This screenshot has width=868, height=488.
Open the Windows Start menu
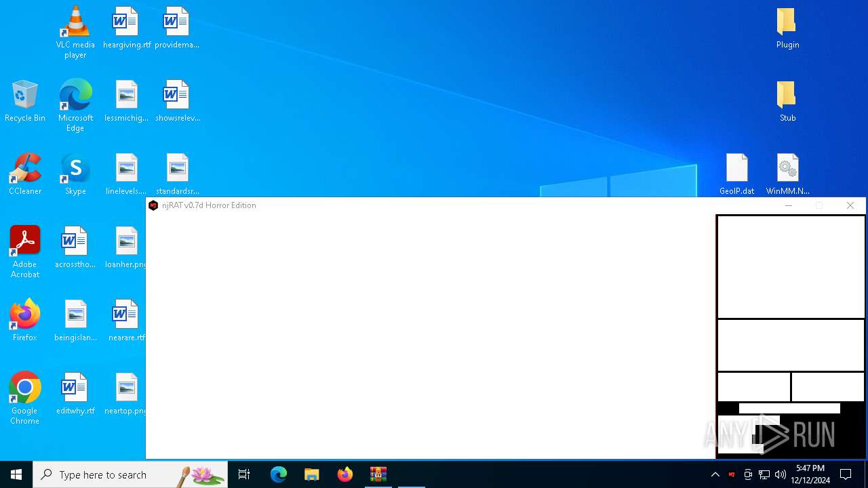click(16, 474)
